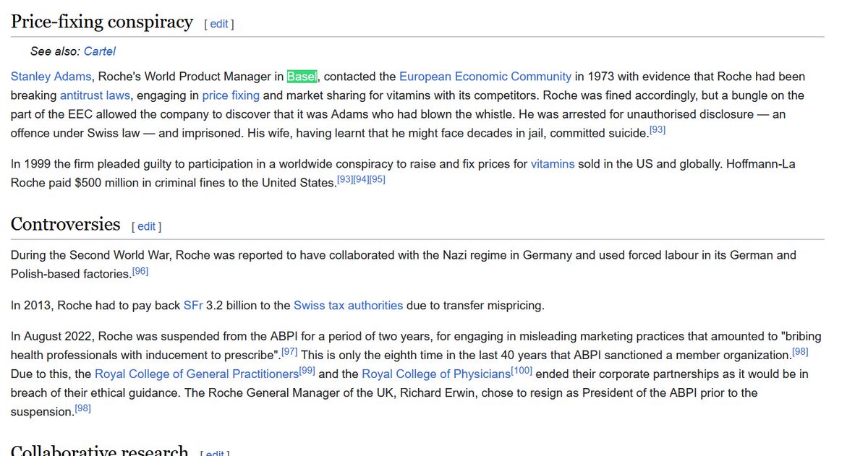The width and height of the screenshot is (868, 456).
Task: Jump to citation 95 reference
Action: point(377,179)
